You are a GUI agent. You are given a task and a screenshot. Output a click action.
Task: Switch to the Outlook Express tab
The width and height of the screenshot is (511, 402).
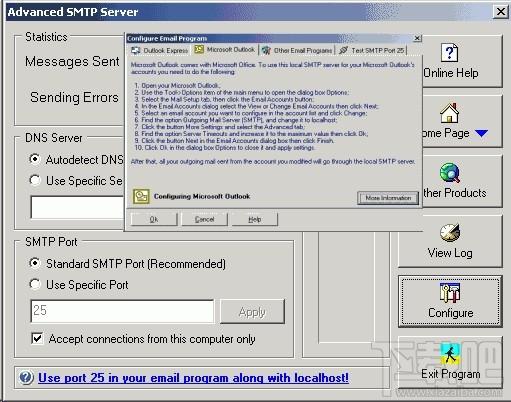[160, 50]
